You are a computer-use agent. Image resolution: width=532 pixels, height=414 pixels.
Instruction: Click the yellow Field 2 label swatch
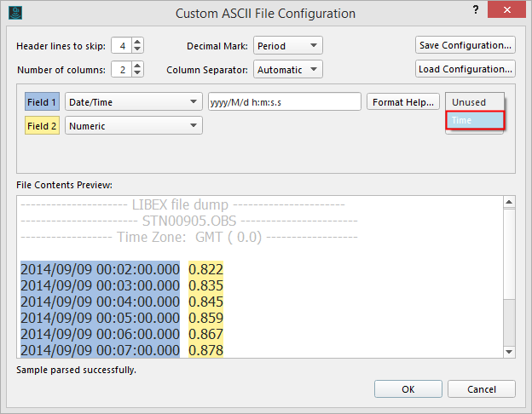point(42,126)
